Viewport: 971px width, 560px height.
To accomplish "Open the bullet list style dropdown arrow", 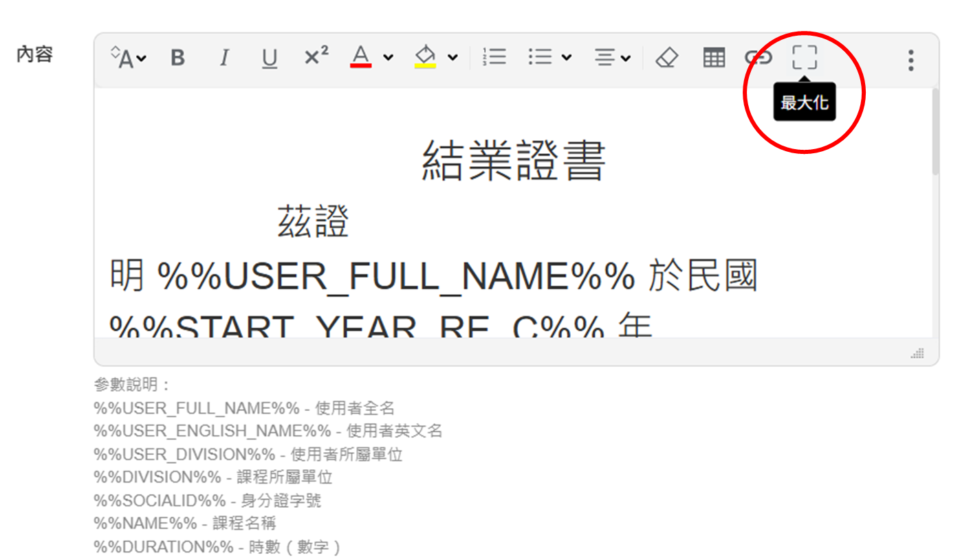I will (567, 58).
